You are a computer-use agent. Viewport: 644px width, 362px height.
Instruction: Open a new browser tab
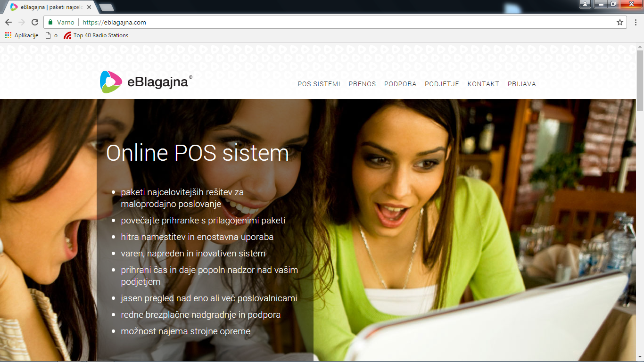click(x=107, y=7)
